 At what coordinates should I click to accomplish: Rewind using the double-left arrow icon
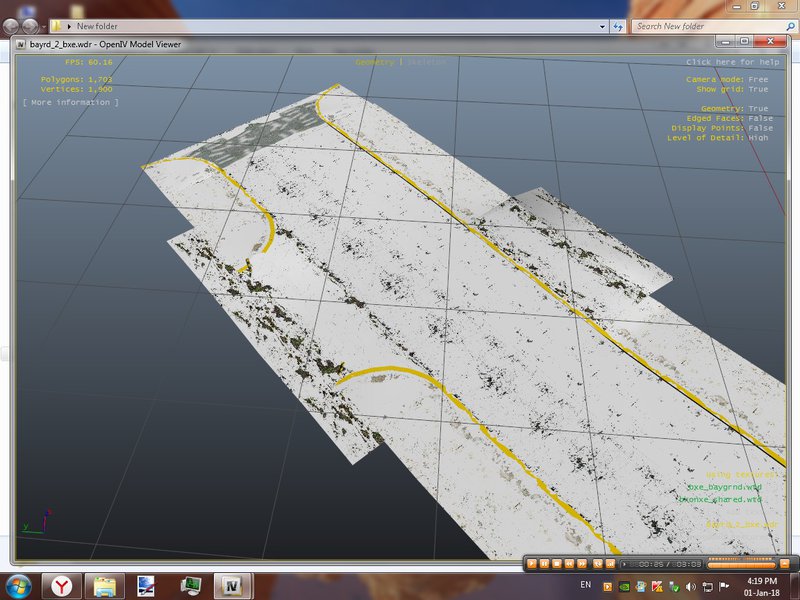(x=569, y=564)
